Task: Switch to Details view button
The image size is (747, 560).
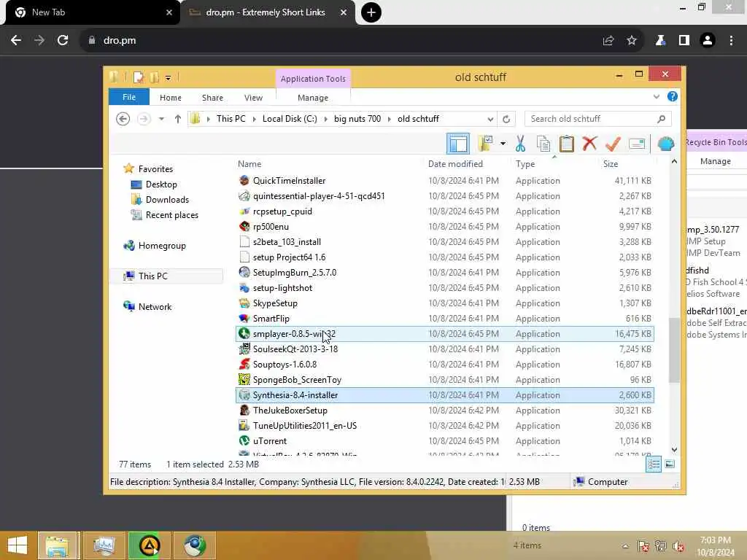Action: 654,464
